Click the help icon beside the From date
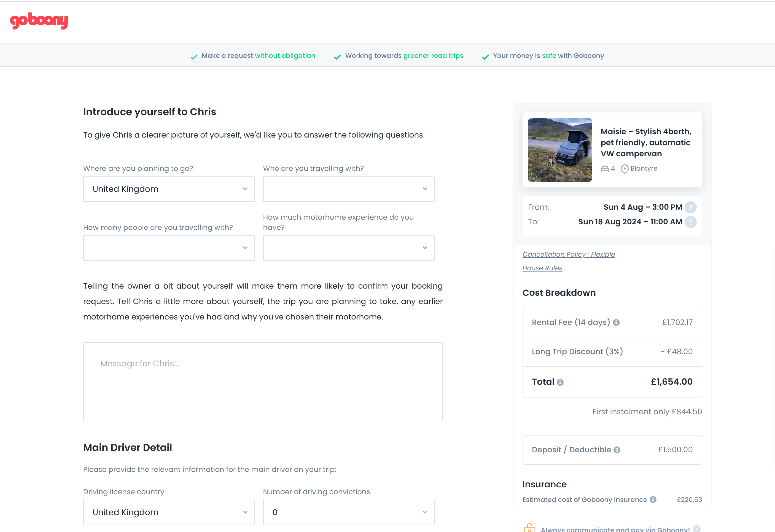Image resolution: width=775 pixels, height=532 pixels. coord(690,208)
